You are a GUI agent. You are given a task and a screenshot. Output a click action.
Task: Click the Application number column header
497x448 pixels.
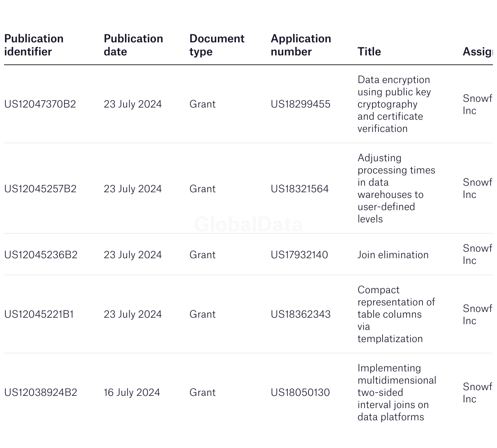coord(301,45)
